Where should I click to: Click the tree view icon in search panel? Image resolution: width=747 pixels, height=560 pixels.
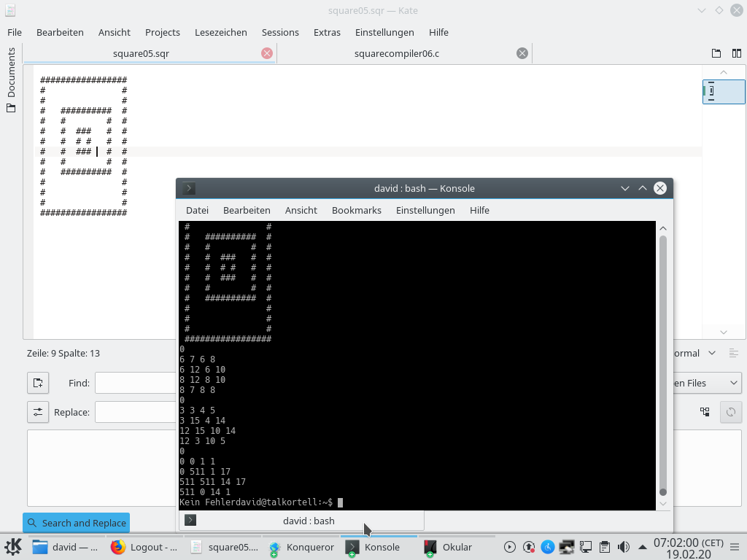pos(705,412)
